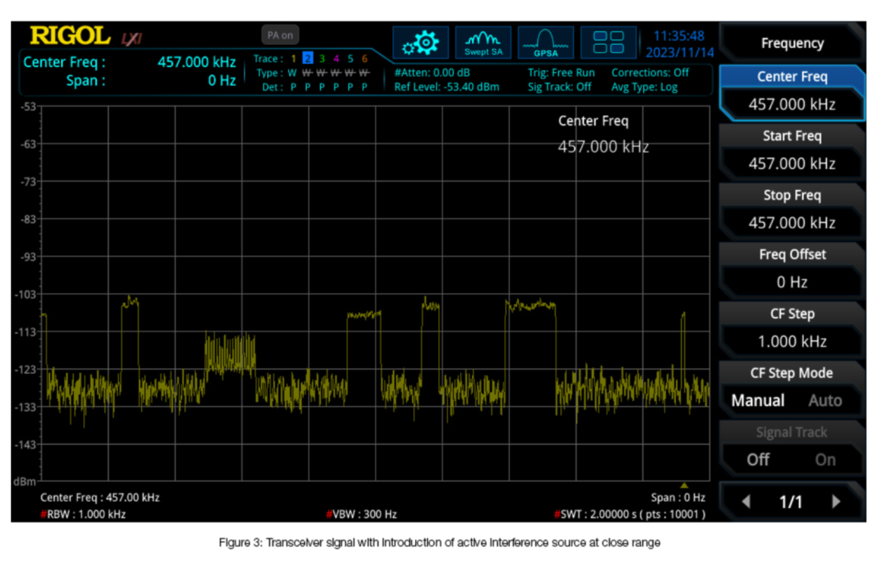Open the window layout grid icon

608,43
